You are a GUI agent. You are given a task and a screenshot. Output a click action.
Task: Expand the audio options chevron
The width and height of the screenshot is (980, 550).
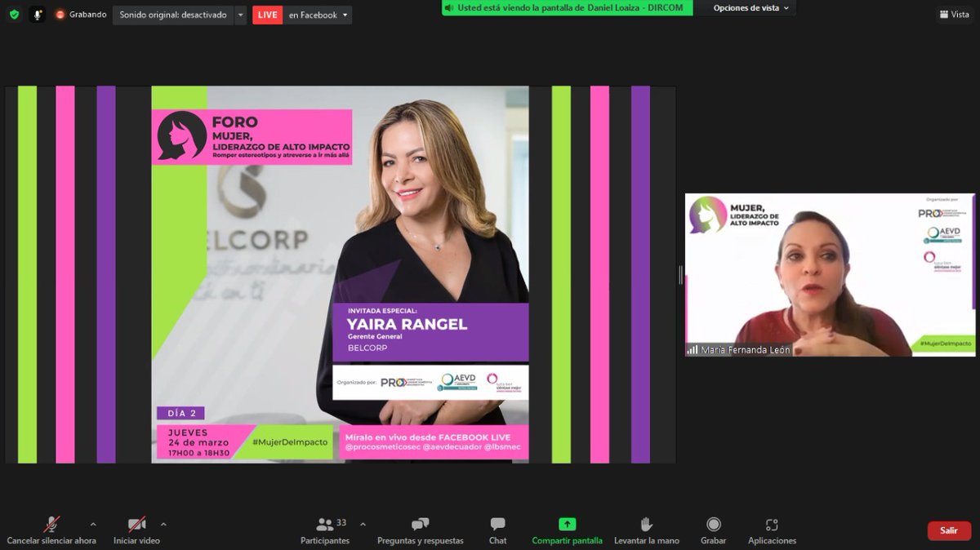click(92, 524)
